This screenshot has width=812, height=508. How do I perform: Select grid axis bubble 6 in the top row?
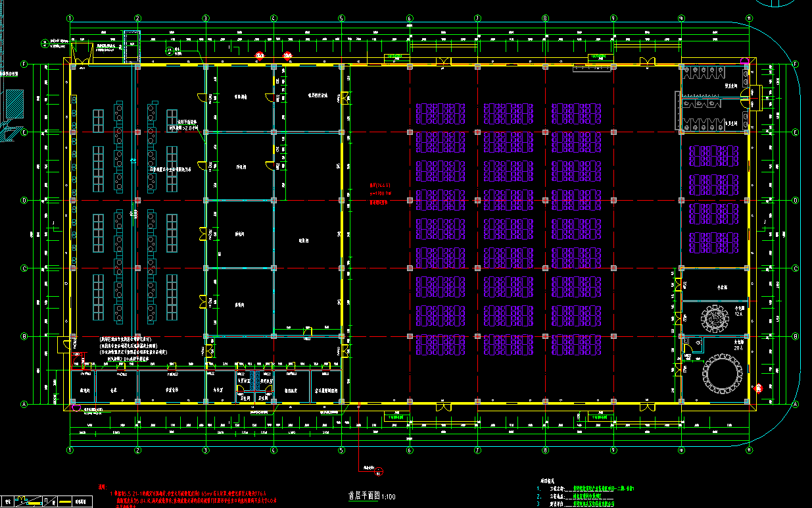pos(409,18)
